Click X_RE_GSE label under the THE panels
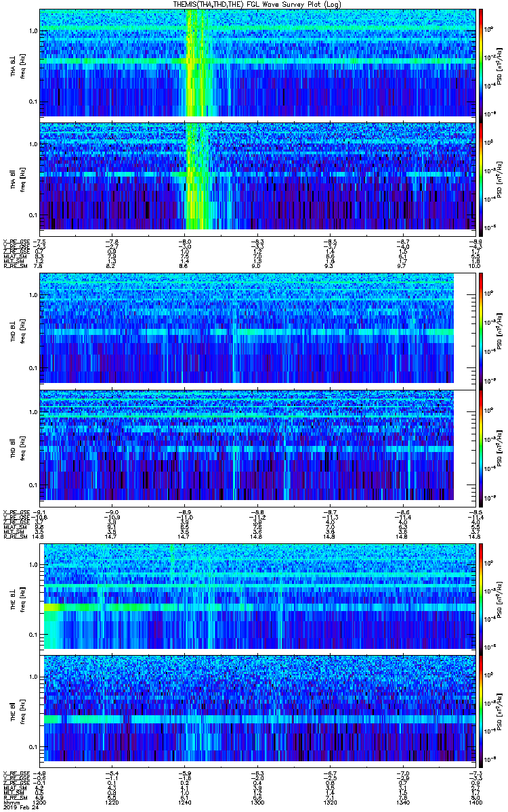This screenshot has height=812, width=508. [15, 773]
